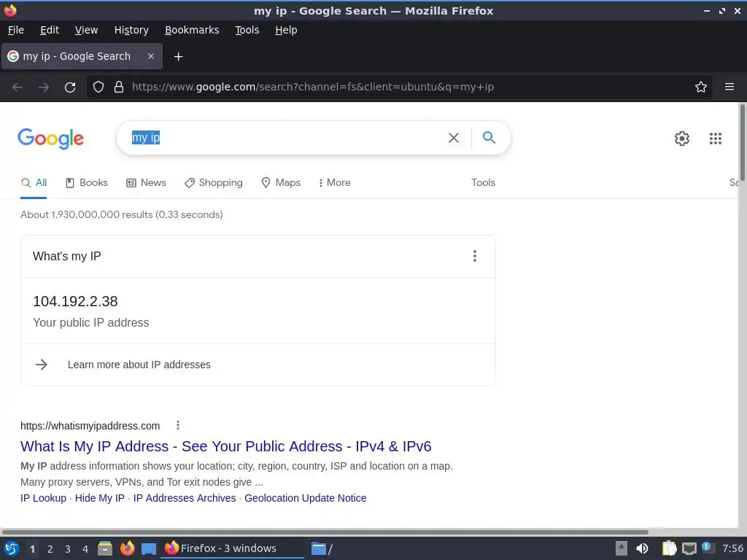Viewport: 747px width, 560px height.
Task: Switch to workspace 2
Action: pos(50,549)
